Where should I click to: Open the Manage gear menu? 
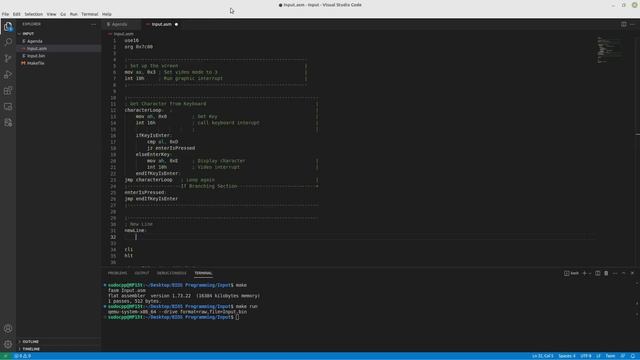[x=8, y=344]
